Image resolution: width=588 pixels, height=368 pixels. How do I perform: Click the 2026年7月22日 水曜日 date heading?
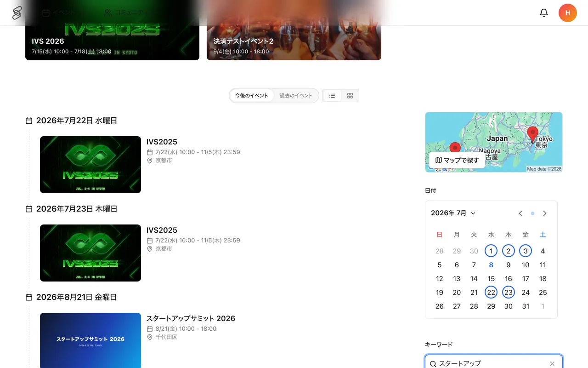[77, 121]
